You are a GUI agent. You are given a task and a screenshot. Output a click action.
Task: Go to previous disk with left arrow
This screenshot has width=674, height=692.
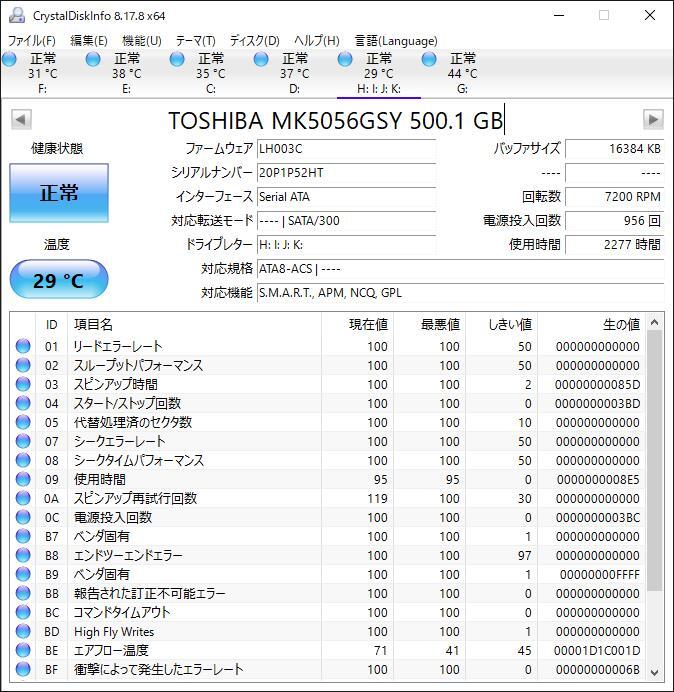click(21, 120)
